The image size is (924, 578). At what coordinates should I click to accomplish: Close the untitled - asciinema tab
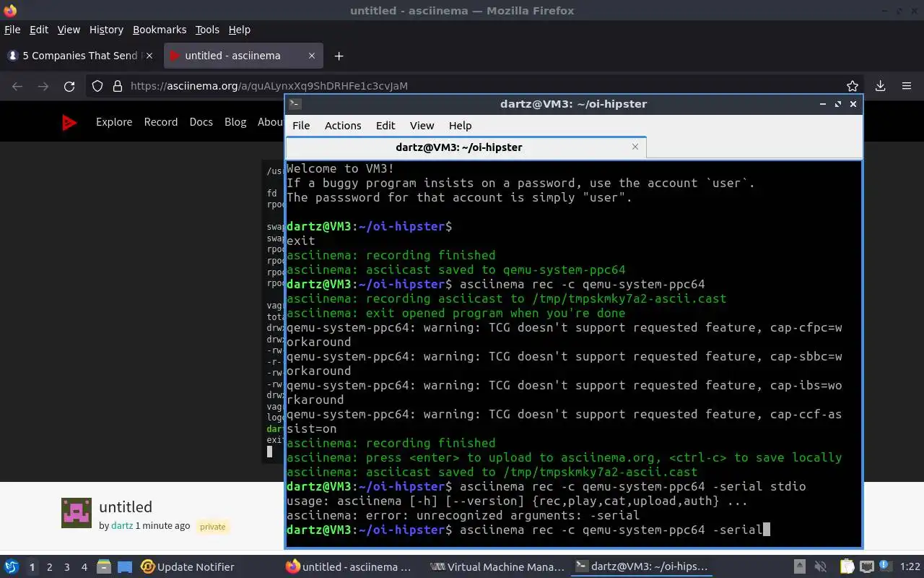[x=312, y=56]
